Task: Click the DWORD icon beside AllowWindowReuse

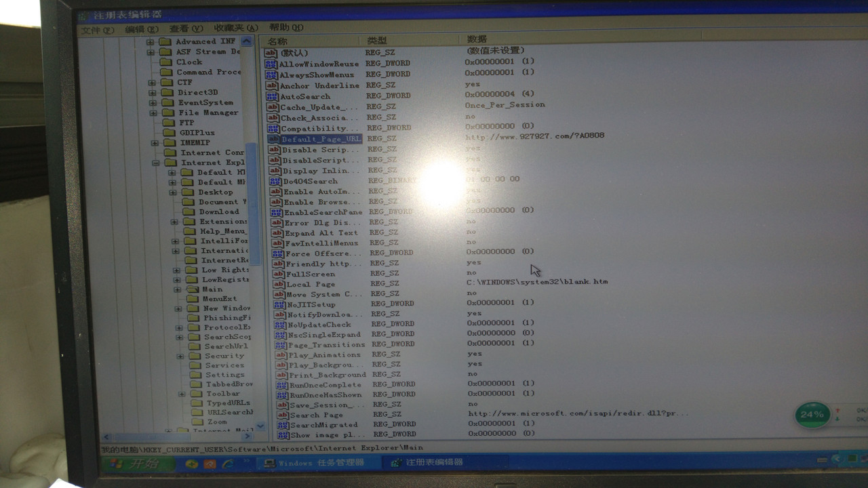Action: click(x=271, y=64)
